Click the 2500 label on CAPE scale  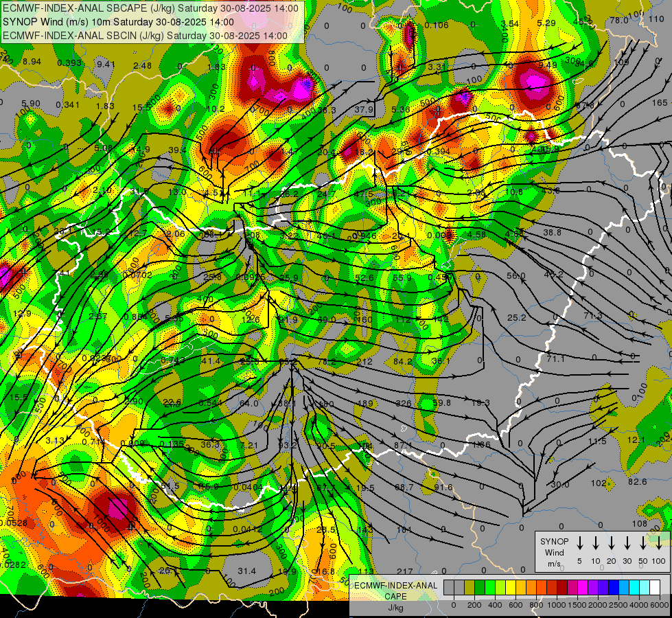click(618, 605)
